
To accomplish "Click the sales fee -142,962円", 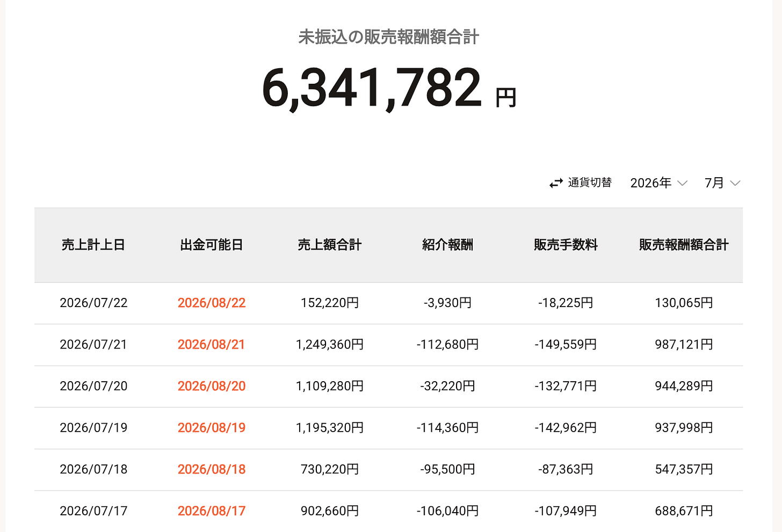I will (x=566, y=428).
